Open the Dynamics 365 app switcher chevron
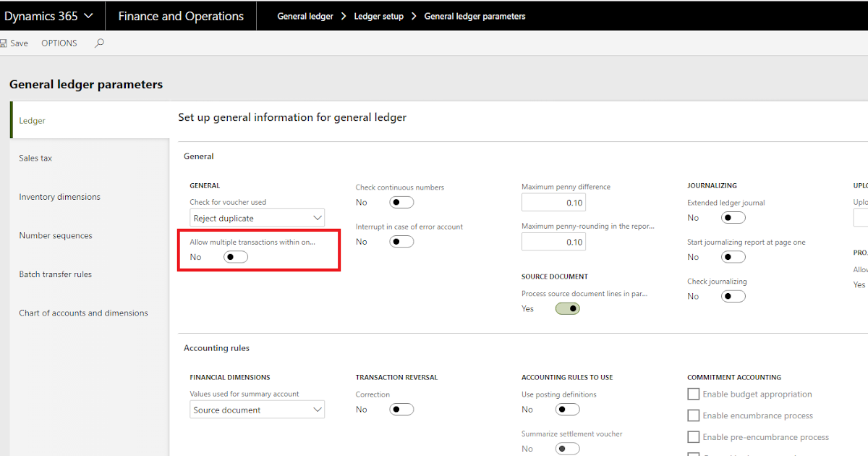This screenshot has width=868, height=456. [89, 16]
